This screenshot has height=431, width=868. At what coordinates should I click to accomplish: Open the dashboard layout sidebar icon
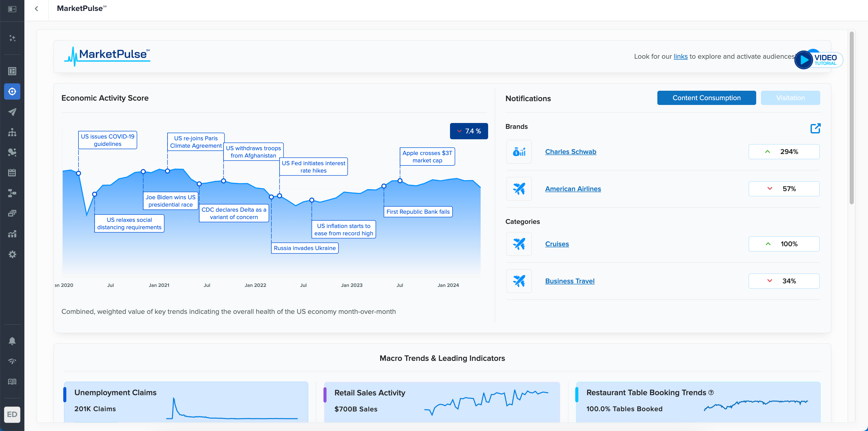click(12, 71)
